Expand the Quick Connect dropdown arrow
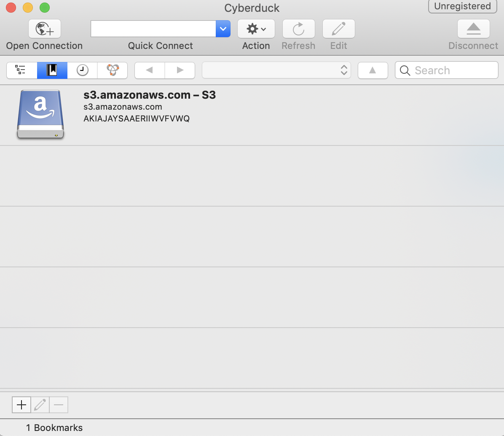This screenshot has height=436, width=504. pos(223,29)
